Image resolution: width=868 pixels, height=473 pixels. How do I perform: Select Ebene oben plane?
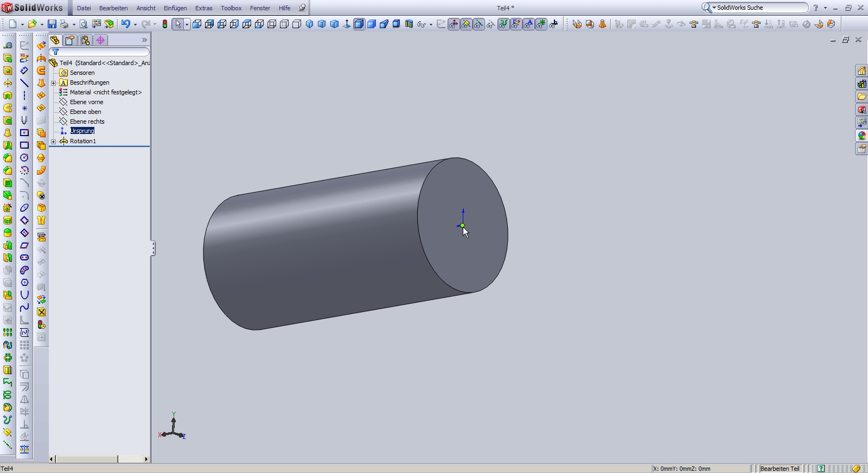click(85, 112)
